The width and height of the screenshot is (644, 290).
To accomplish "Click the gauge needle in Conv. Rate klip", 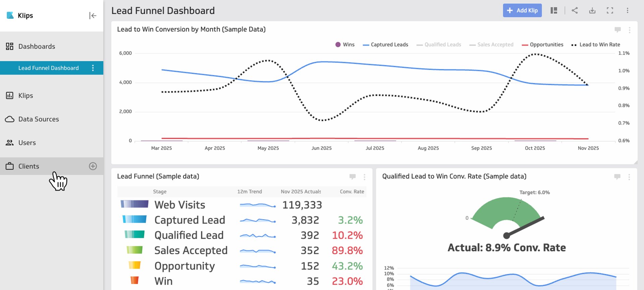I will (x=525, y=227).
